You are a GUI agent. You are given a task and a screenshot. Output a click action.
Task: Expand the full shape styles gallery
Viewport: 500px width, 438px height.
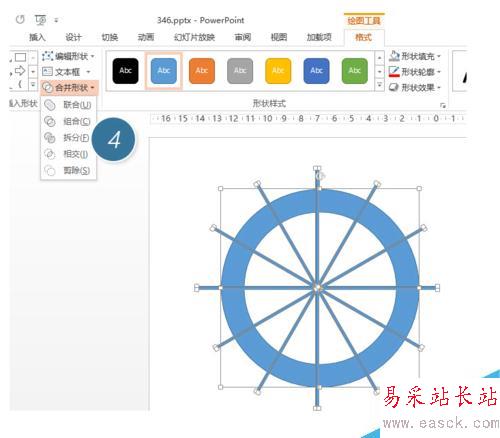380,85
